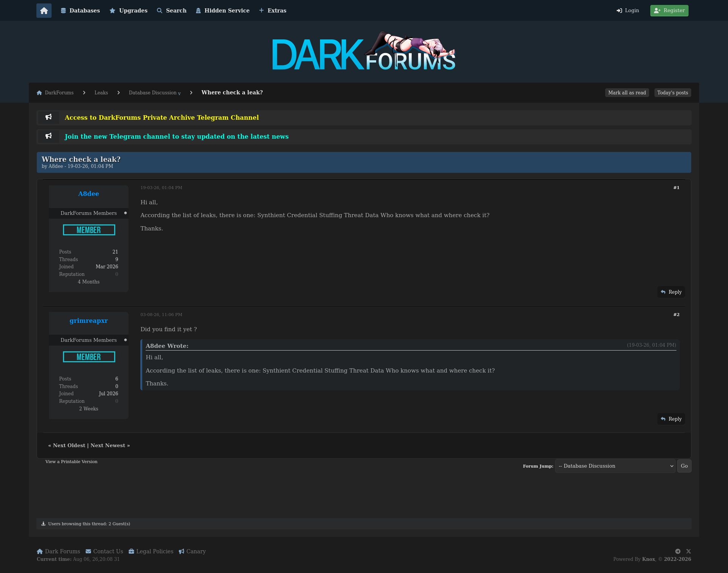Click the MEMBER badge under grimreapxr
The image size is (728, 573).
pyautogui.click(x=89, y=357)
